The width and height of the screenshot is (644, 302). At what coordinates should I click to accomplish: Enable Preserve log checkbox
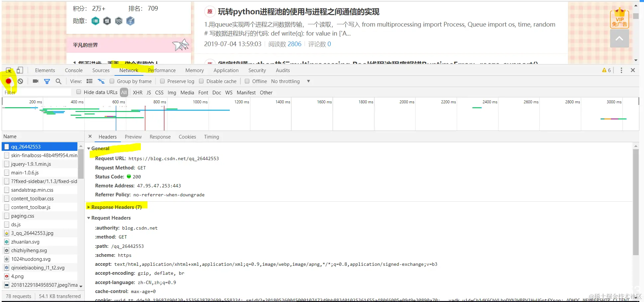click(162, 81)
